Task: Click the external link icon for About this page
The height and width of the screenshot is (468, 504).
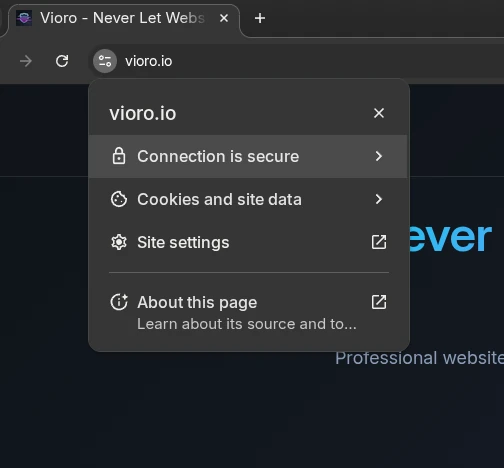Action: coord(379,302)
